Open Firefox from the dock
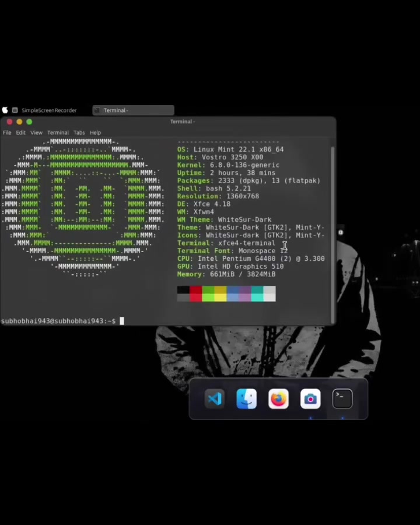Image resolution: width=420 pixels, height=525 pixels. 278,399
